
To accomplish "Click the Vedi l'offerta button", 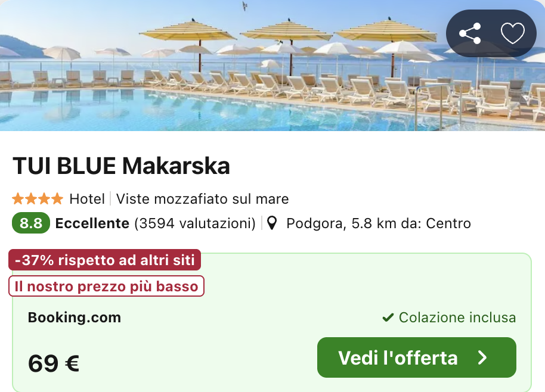I will click(x=416, y=357).
